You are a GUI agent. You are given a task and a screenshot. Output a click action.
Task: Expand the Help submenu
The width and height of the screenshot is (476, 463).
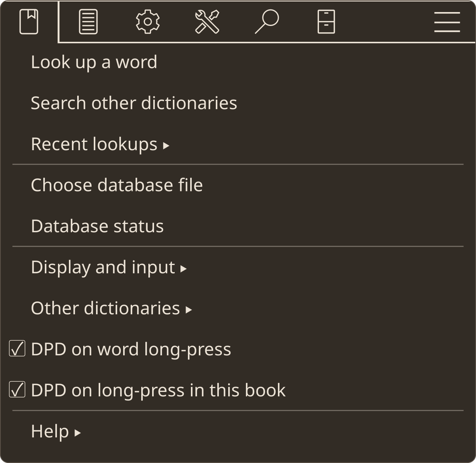238,431
